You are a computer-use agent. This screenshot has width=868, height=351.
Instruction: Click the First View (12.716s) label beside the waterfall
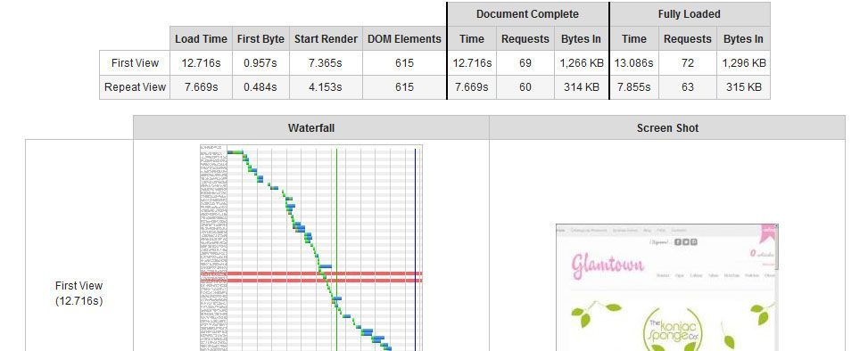[79, 293]
